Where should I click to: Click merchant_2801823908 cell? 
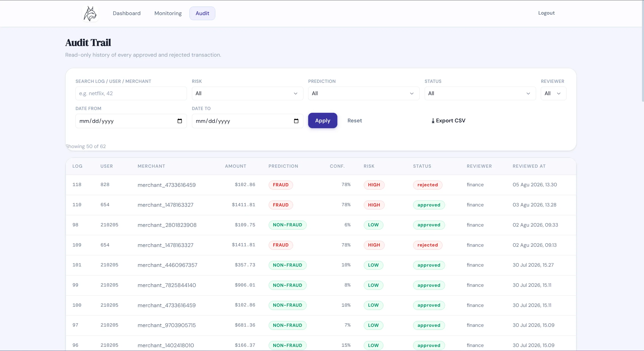coord(167,225)
